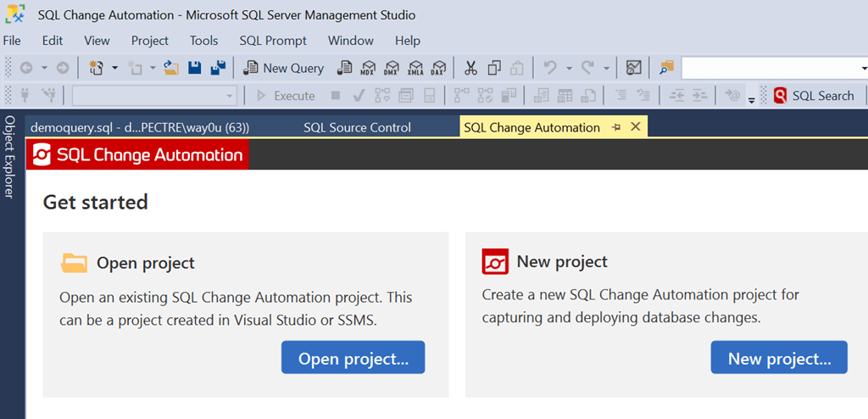Click Specify Values for Template Parameters icon
The image size is (868, 419).
pyautogui.click(x=732, y=95)
